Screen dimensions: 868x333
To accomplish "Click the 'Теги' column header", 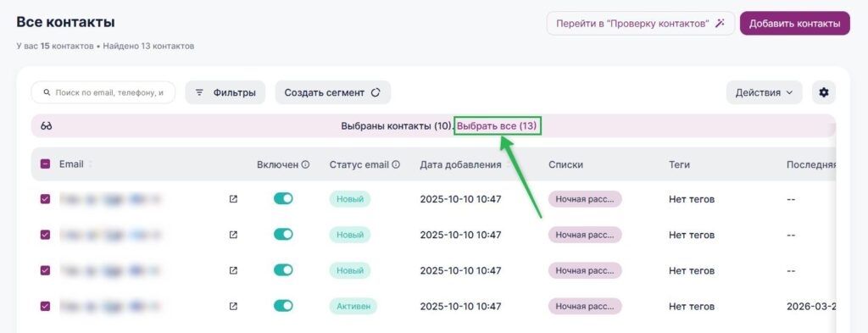I will coord(679,165).
